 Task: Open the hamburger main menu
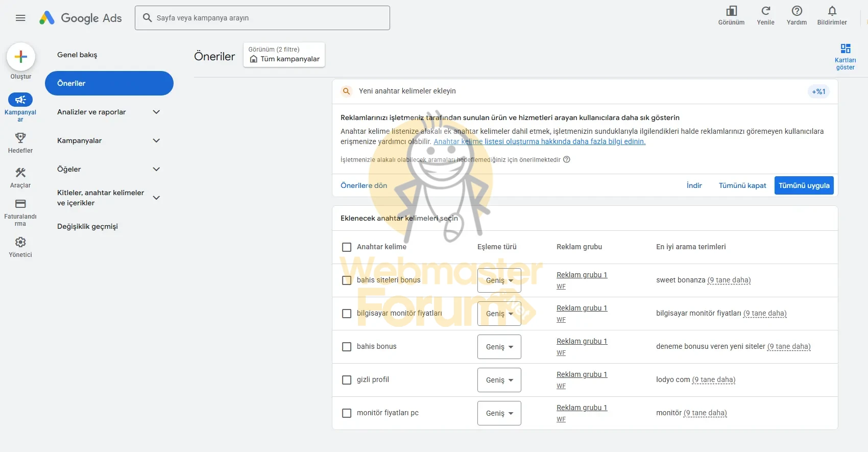point(20,18)
